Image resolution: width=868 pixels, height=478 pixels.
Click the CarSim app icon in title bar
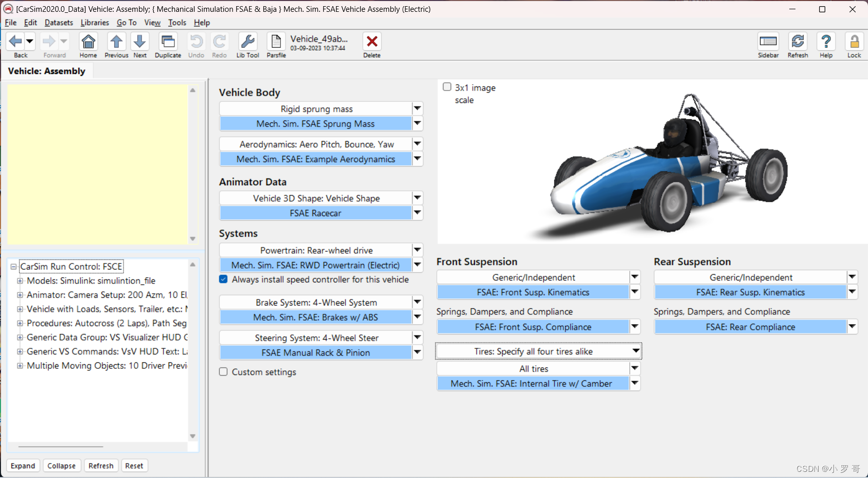click(8, 9)
